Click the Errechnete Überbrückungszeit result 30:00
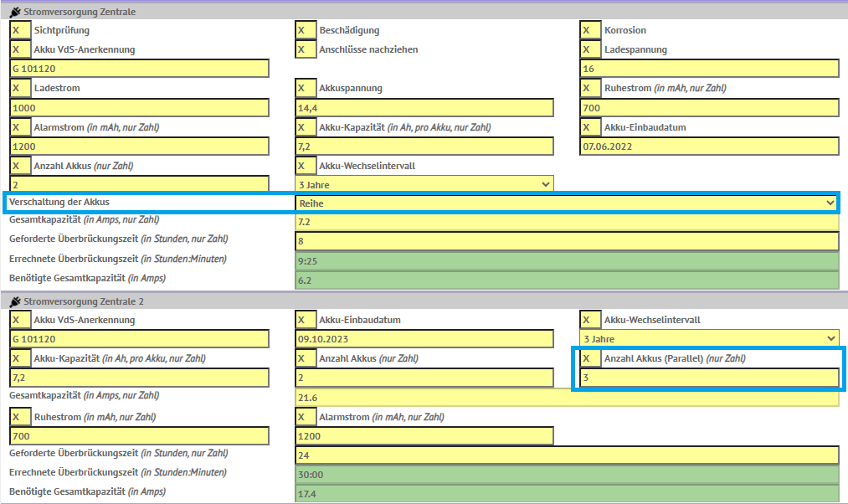Viewport: 848px width, 504px height. (567, 475)
